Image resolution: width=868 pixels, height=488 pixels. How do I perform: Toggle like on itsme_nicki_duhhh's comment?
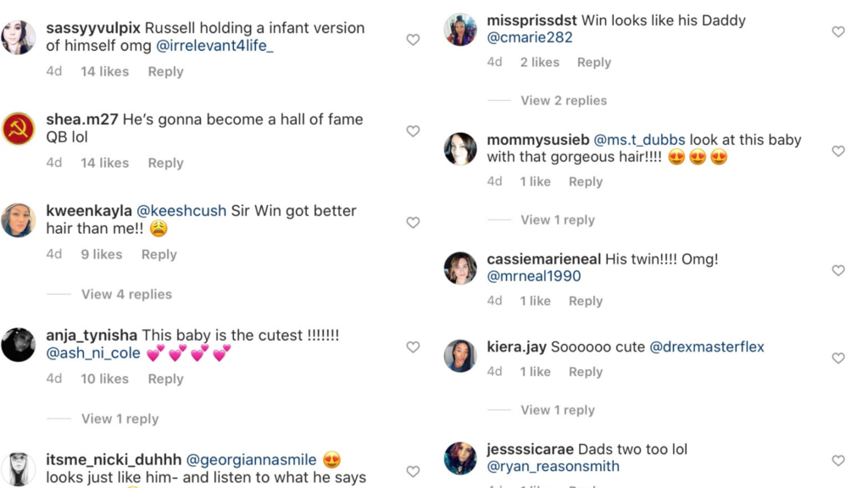point(413,472)
